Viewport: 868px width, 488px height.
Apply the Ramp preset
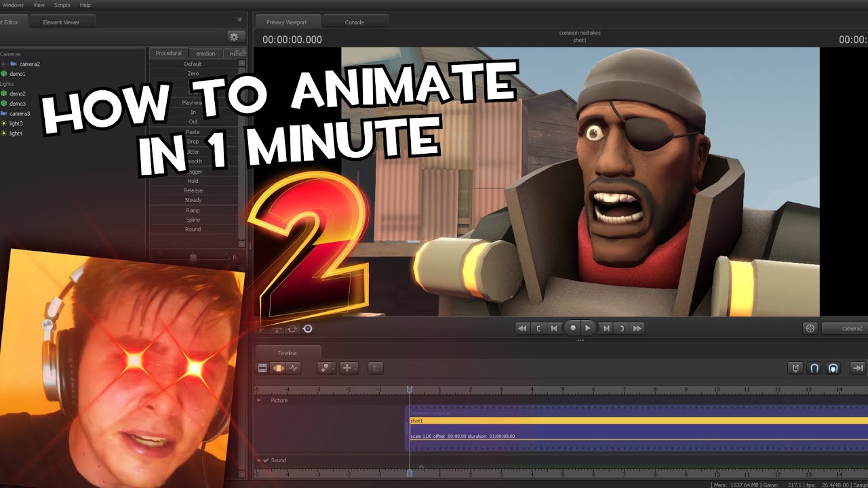pos(193,210)
